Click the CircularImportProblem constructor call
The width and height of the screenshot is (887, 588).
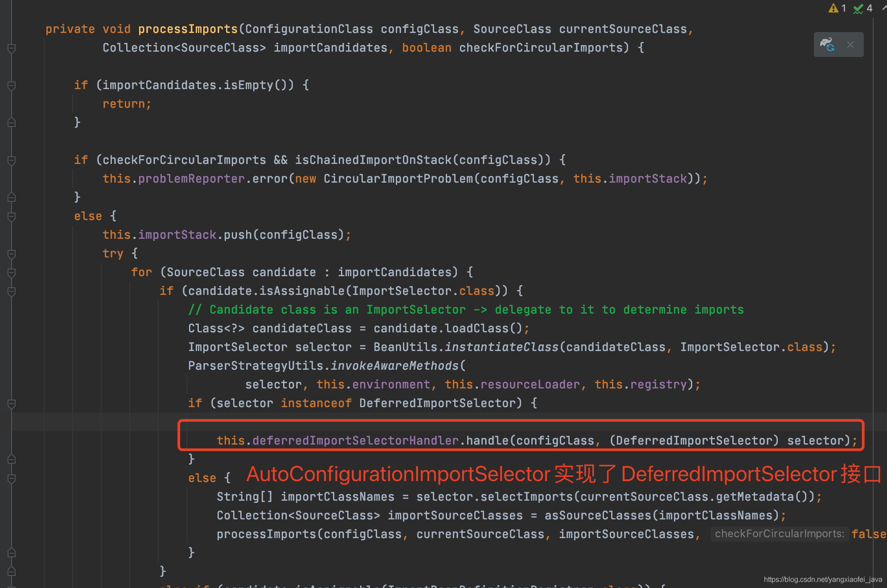coord(398,179)
